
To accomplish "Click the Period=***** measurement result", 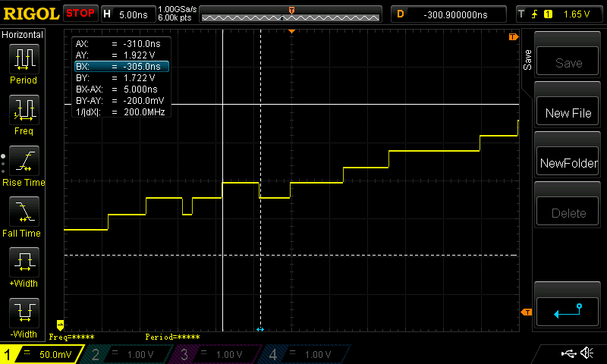I will 173,337.
